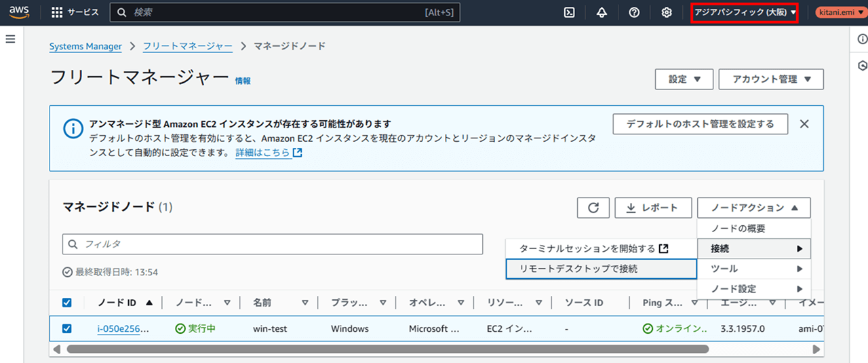Click the 3.3.1957.0 agent version cell
Image resolution: width=868 pixels, height=363 pixels.
point(743,328)
